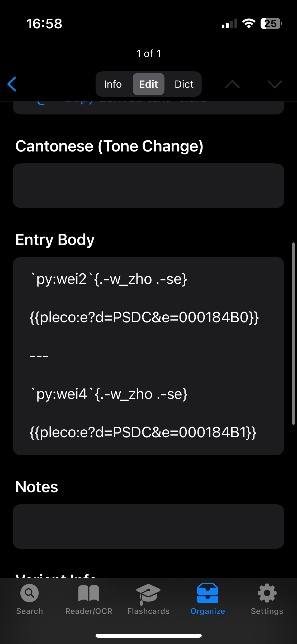Viewport: 297px width, 644px height.
Task: Tap the Cantonese (Tone Change) text field
Action: pyautogui.click(x=148, y=186)
